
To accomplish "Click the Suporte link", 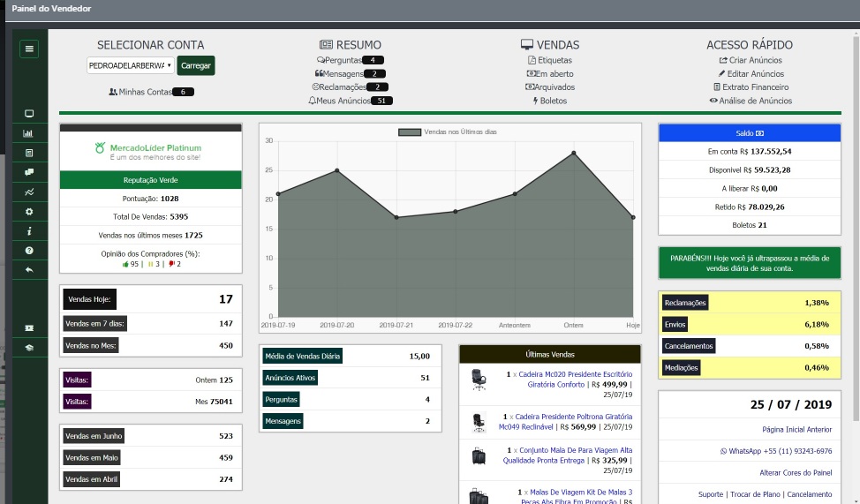I will tap(711, 494).
